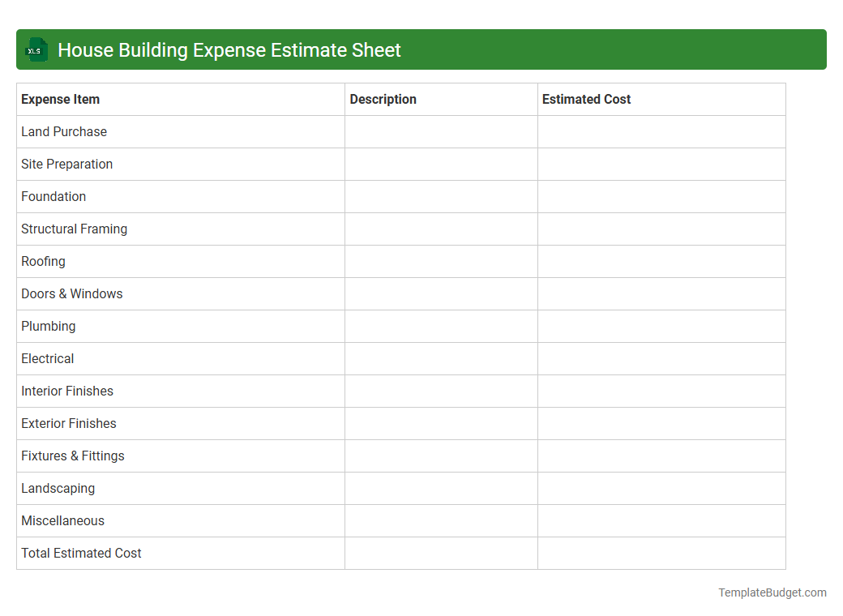Click the Doors & Windows row label
843x616 pixels.
(71, 293)
